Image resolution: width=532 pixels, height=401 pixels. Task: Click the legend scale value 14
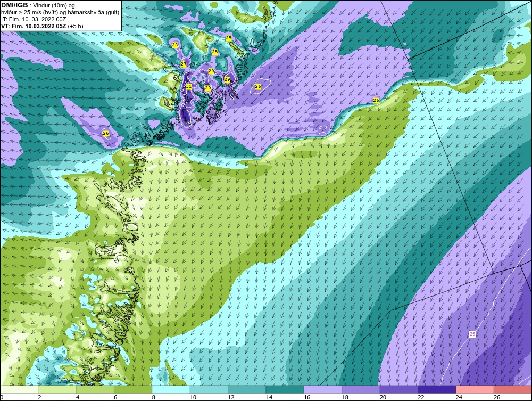tap(269, 397)
